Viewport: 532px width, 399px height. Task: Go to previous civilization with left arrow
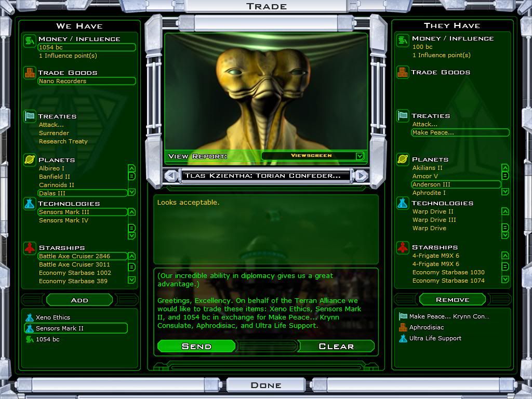(171, 176)
